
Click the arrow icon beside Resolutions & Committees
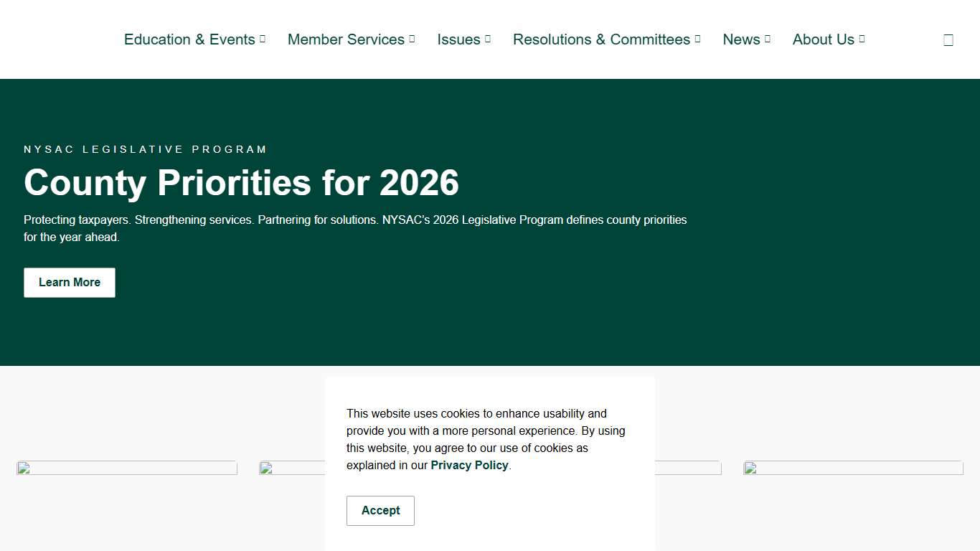pos(697,39)
